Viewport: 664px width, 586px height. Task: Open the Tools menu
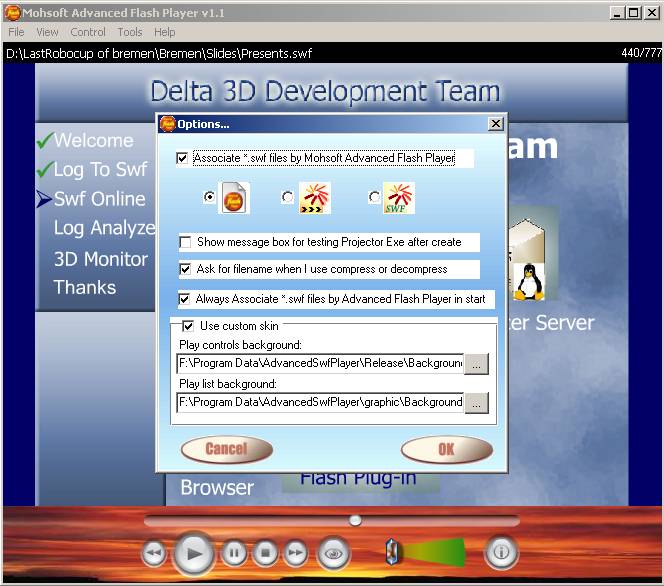(x=130, y=32)
